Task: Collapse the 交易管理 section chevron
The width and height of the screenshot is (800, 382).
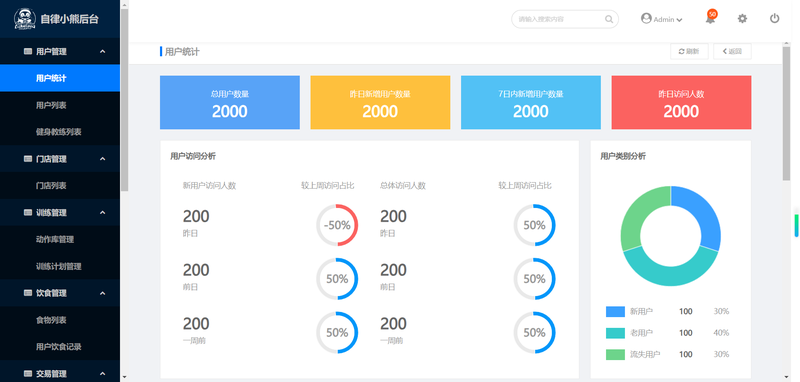Action: click(x=103, y=374)
